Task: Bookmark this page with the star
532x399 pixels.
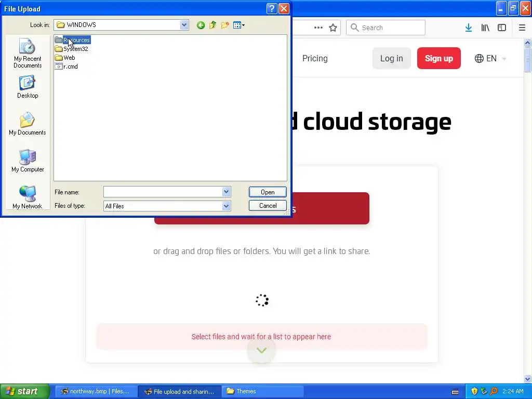Action: tap(333, 28)
